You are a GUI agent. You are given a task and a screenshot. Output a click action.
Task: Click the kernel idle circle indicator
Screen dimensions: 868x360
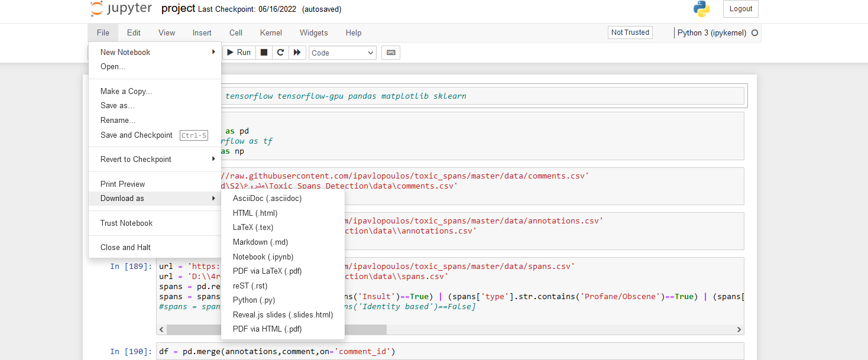[x=754, y=33]
